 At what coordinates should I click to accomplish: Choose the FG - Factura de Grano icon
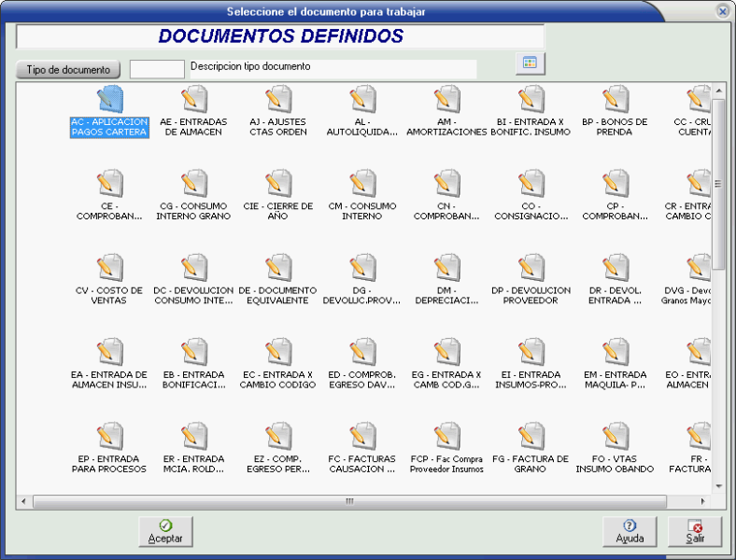tap(531, 436)
